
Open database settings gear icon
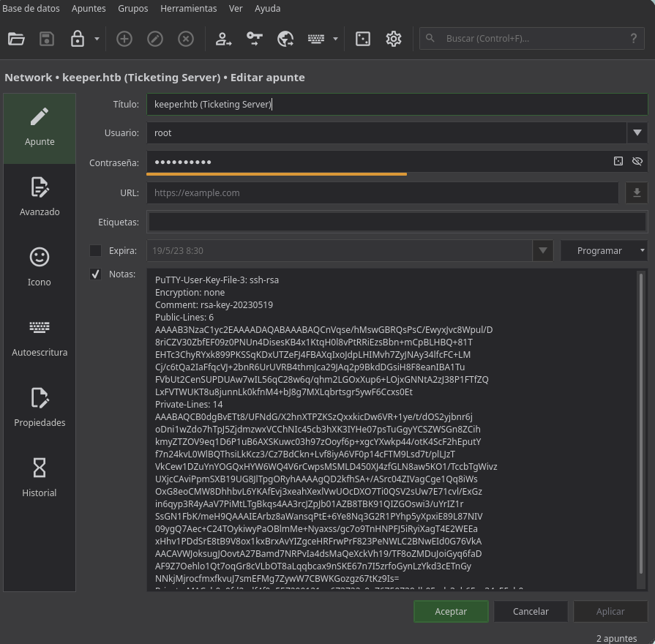pyautogui.click(x=394, y=39)
